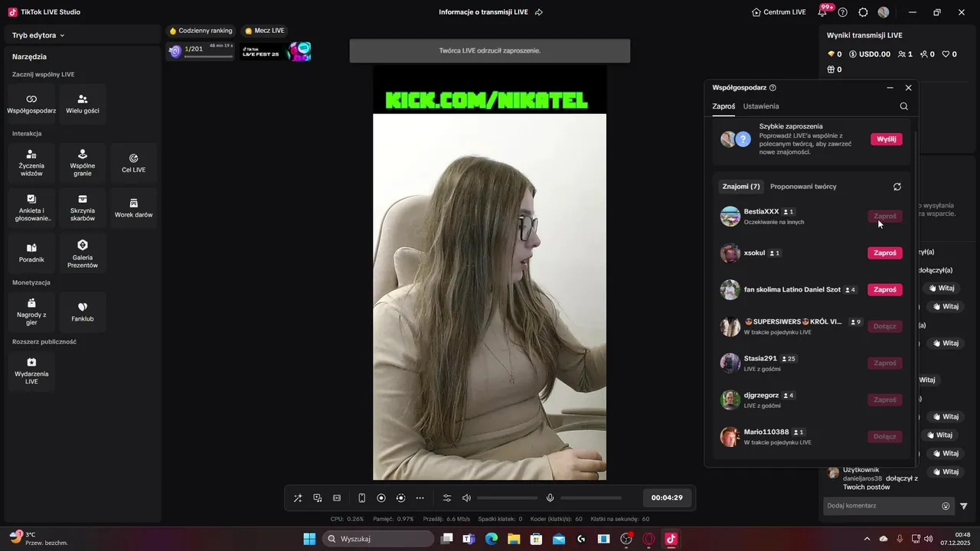Click the 1/201 ranking progress badge
980x551 pixels.
[x=201, y=51]
